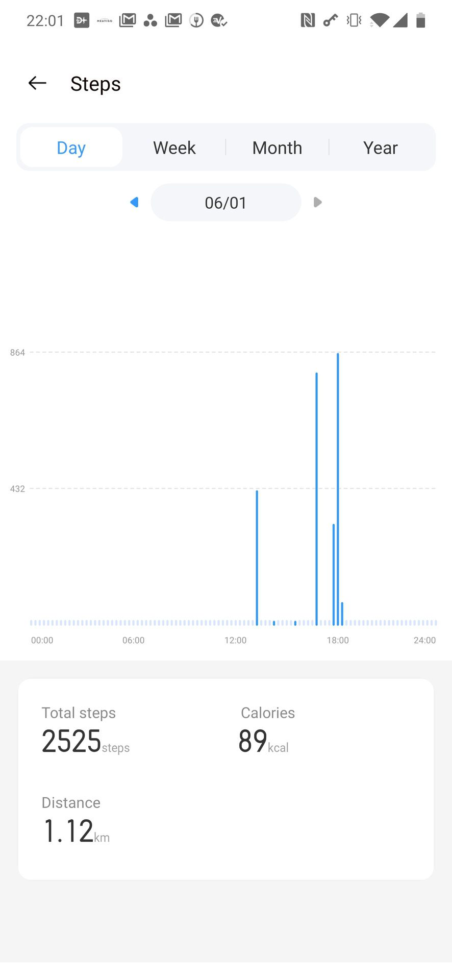Screen dimensions: 452x980
Task: Tap the Calories 89 kcal value
Action: coord(253,741)
